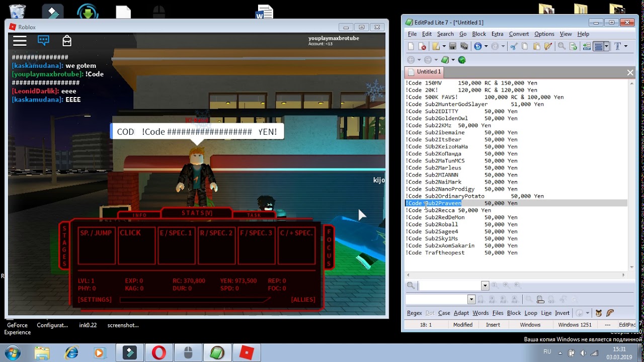The height and width of the screenshot is (362, 644).
Task: Open the Roblox backpack icon
Action: point(67,41)
